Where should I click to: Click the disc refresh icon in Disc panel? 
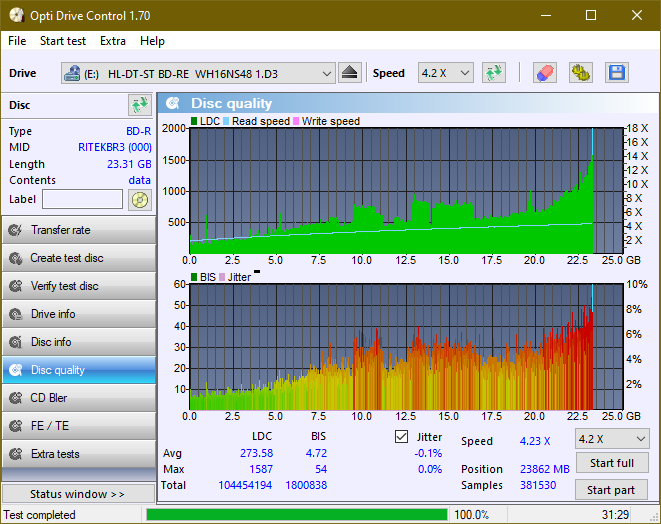(x=140, y=105)
